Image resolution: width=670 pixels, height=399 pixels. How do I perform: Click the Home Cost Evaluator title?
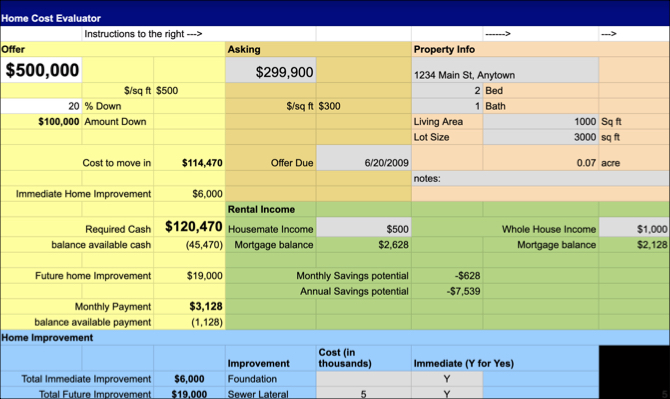(x=51, y=18)
